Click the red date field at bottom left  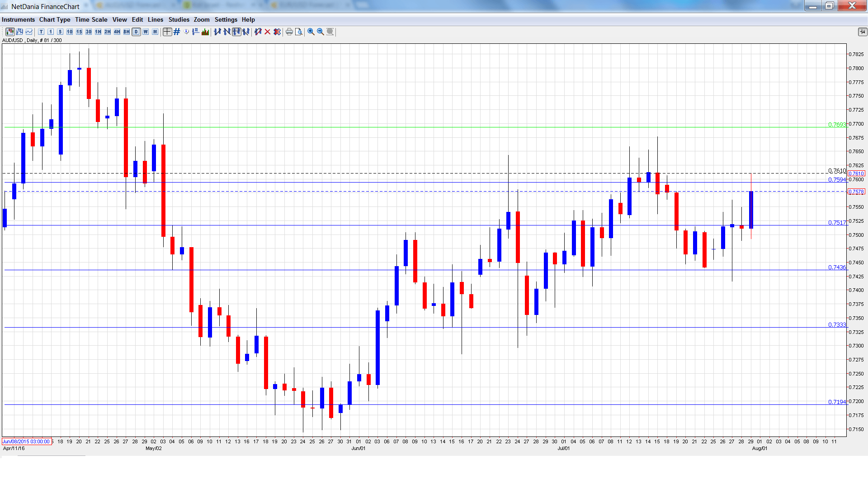tap(26, 441)
